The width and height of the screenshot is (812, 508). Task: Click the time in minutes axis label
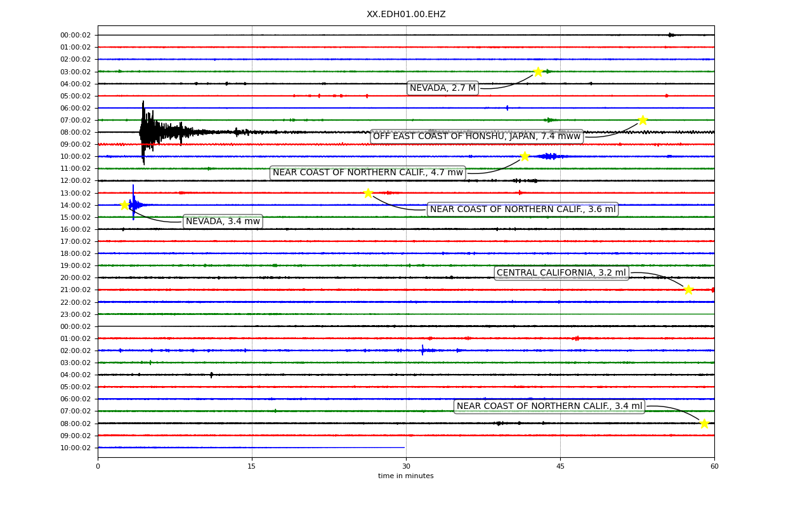(406, 476)
